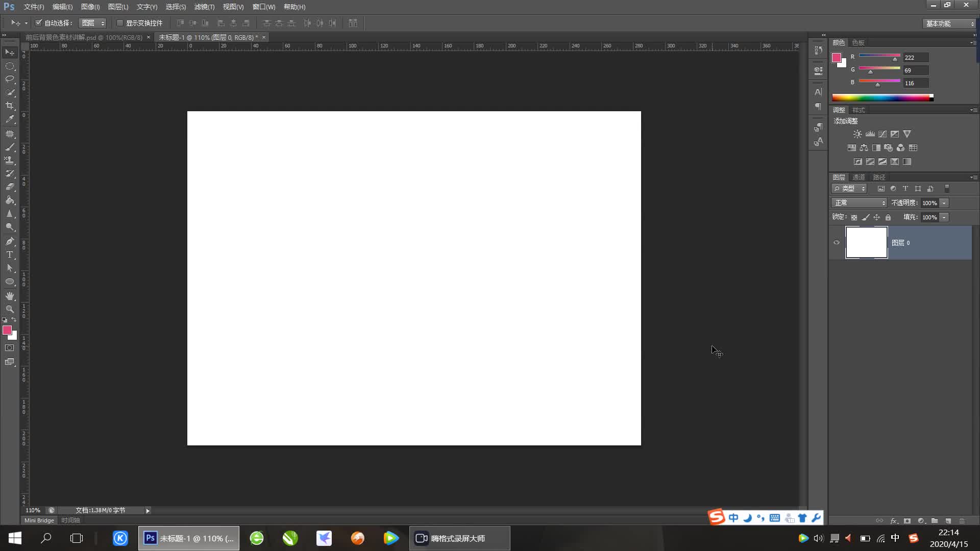
Task: Select the Crop tool
Action: click(10, 106)
